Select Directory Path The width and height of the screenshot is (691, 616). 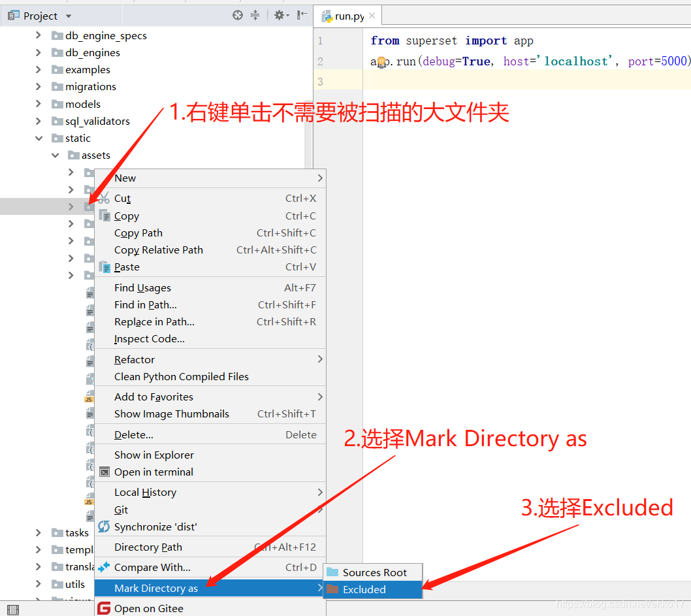pos(211,547)
